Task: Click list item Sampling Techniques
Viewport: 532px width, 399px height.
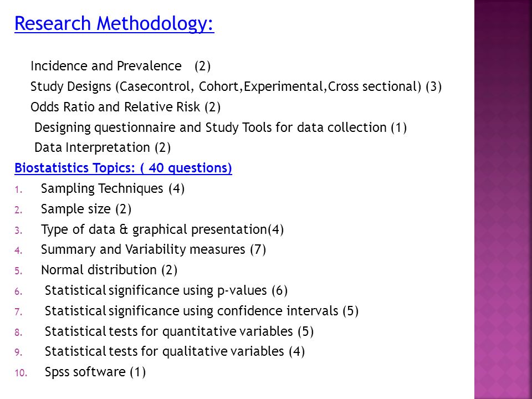Action: tap(112, 188)
